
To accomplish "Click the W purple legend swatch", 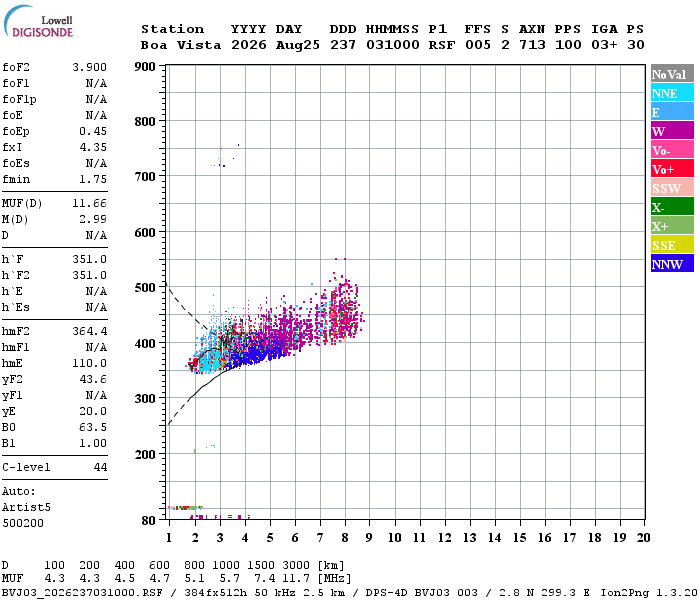I will click(x=672, y=131).
